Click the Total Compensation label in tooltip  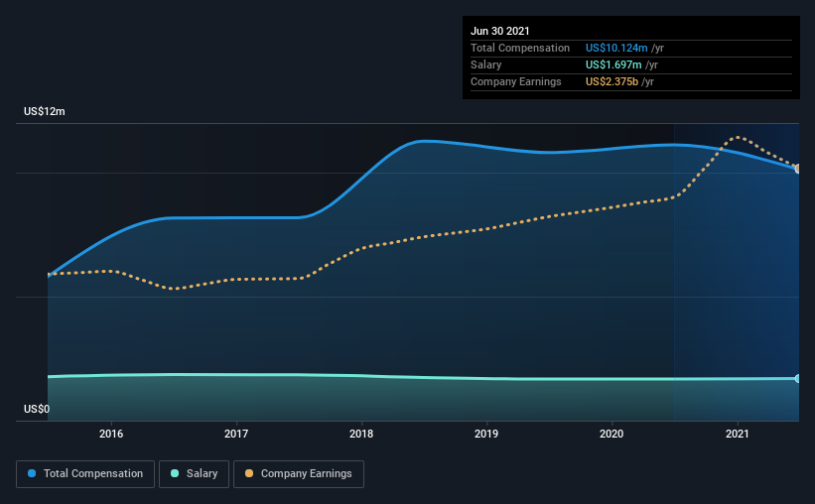(520, 48)
